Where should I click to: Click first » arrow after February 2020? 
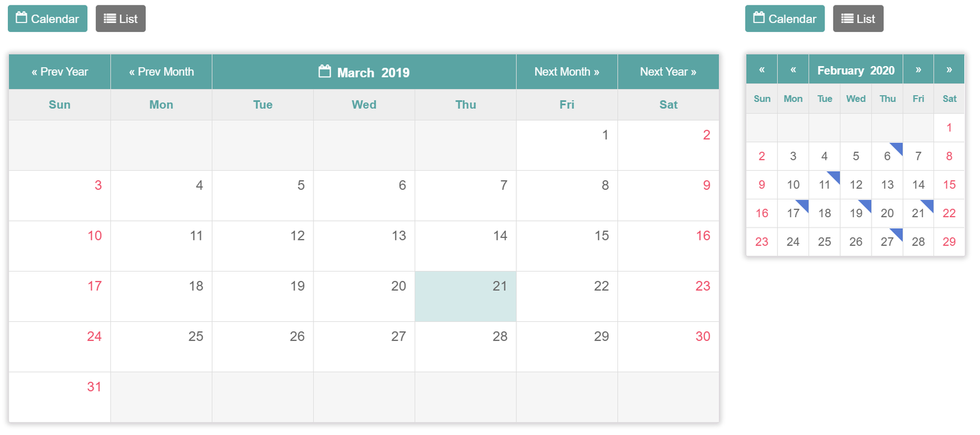pyautogui.click(x=918, y=69)
